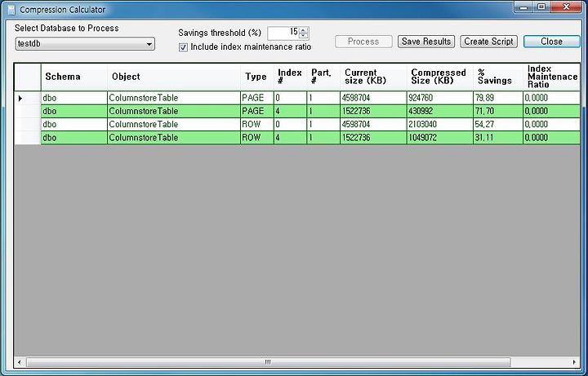Screen dimensions: 588x376
Task: Sort by Object column header
Action: coord(174,77)
